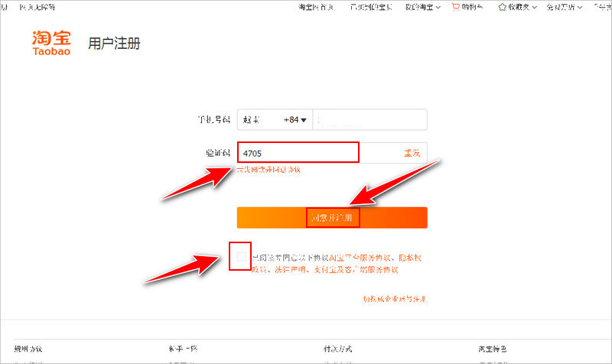Screen dimensions: 612x364
Task: Click the 付款方式 footer heading
Action: pyautogui.click(x=337, y=349)
